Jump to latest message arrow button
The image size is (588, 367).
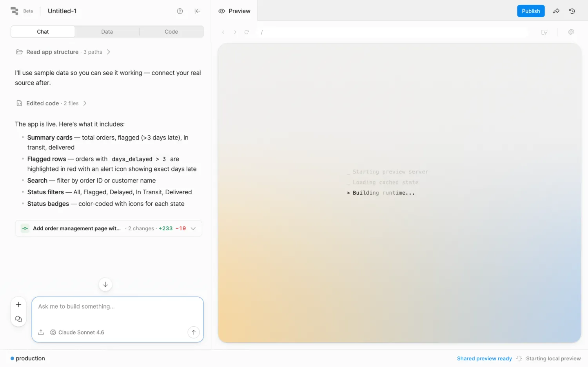pos(105,284)
